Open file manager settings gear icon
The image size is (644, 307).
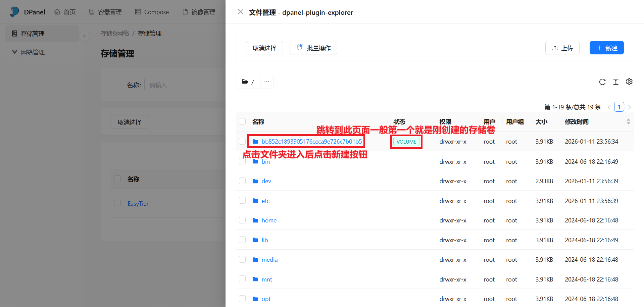629,82
